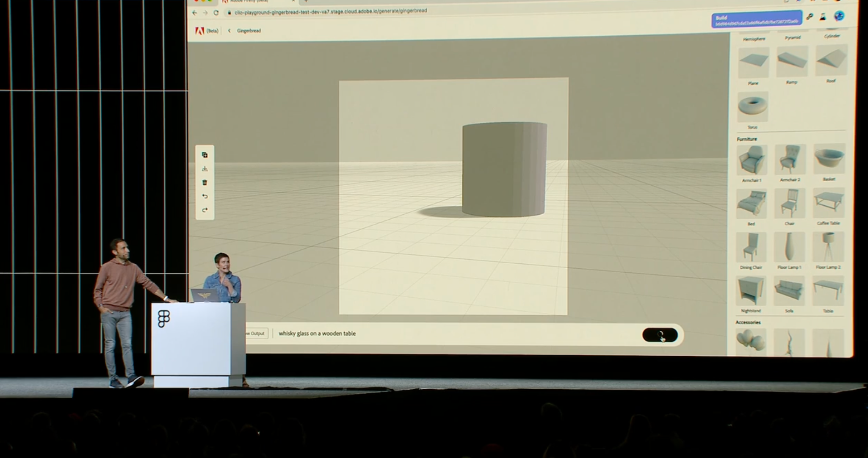Add the Torus shape to the scene
The image size is (868, 458).
752,107
